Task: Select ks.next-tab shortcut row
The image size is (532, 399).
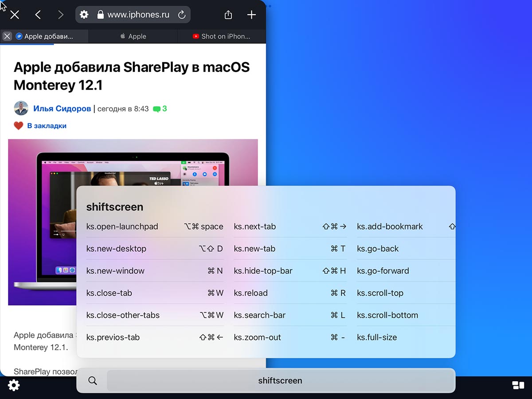Action: (x=290, y=227)
